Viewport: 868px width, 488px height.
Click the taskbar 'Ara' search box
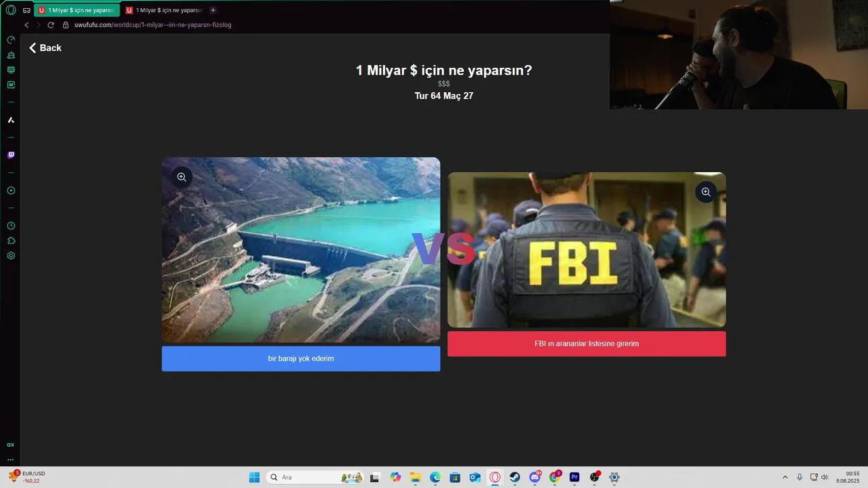[315, 477]
